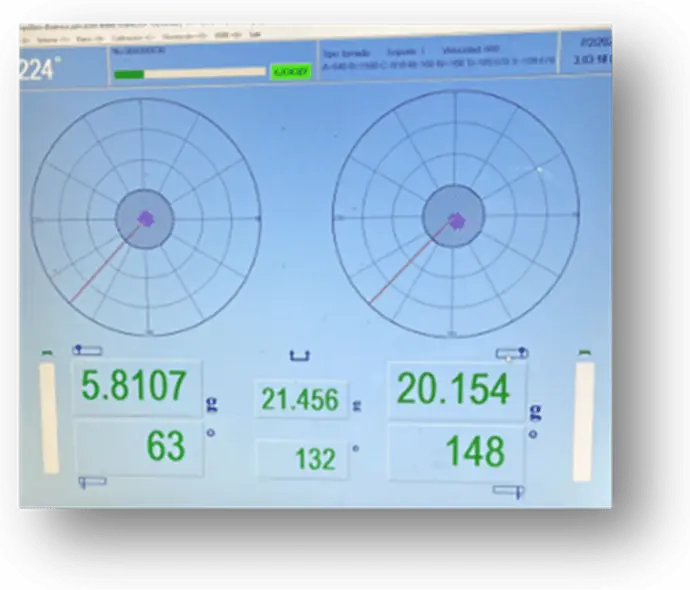Viewport: 690px width, 590px height.
Task: Click the green status indicator beside the progress bar
Action: (x=291, y=72)
